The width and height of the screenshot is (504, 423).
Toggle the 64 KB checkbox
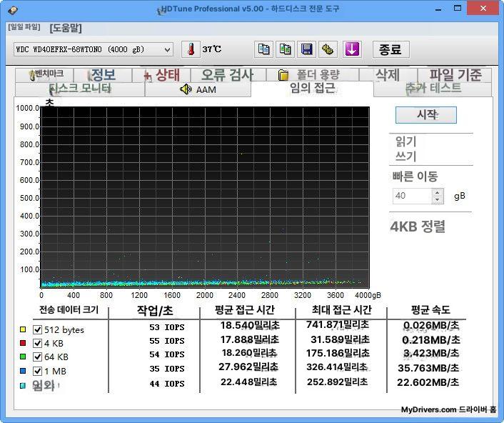[37, 357]
